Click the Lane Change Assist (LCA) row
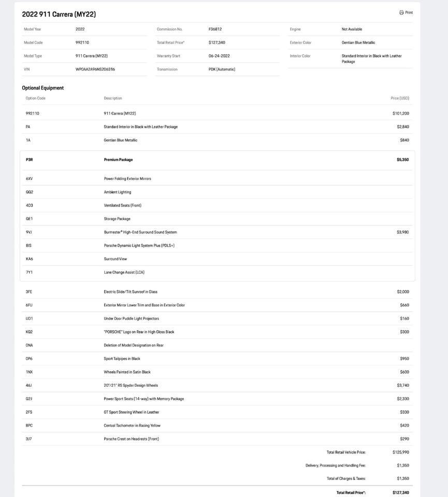448x497 pixels. pos(124,272)
